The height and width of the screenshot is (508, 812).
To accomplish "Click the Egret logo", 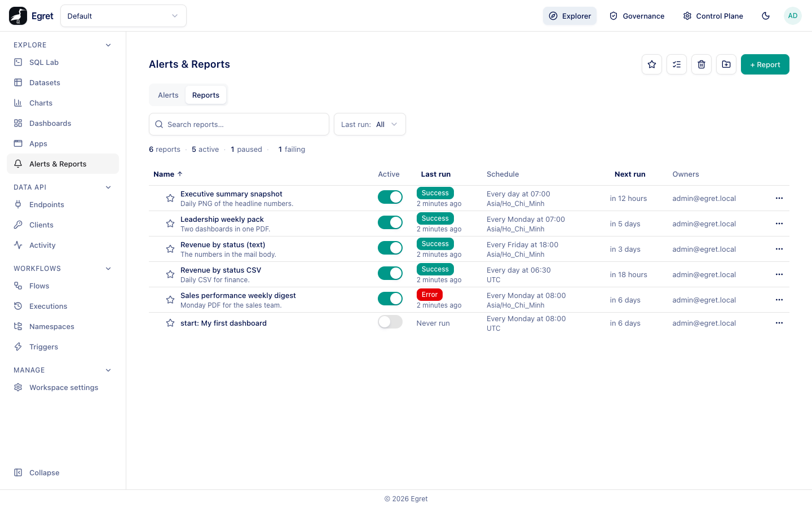I will pyautogui.click(x=31, y=16).
